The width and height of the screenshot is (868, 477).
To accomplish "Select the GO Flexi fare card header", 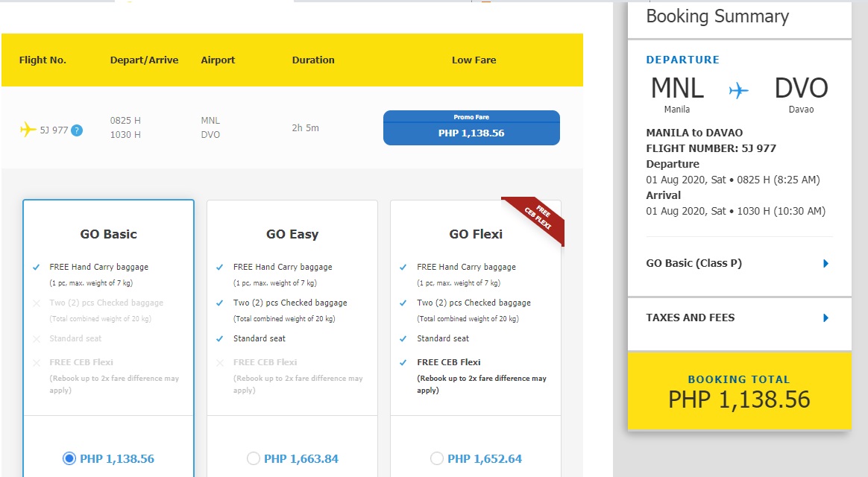I will pyautogui.click(x=475, y=233).
